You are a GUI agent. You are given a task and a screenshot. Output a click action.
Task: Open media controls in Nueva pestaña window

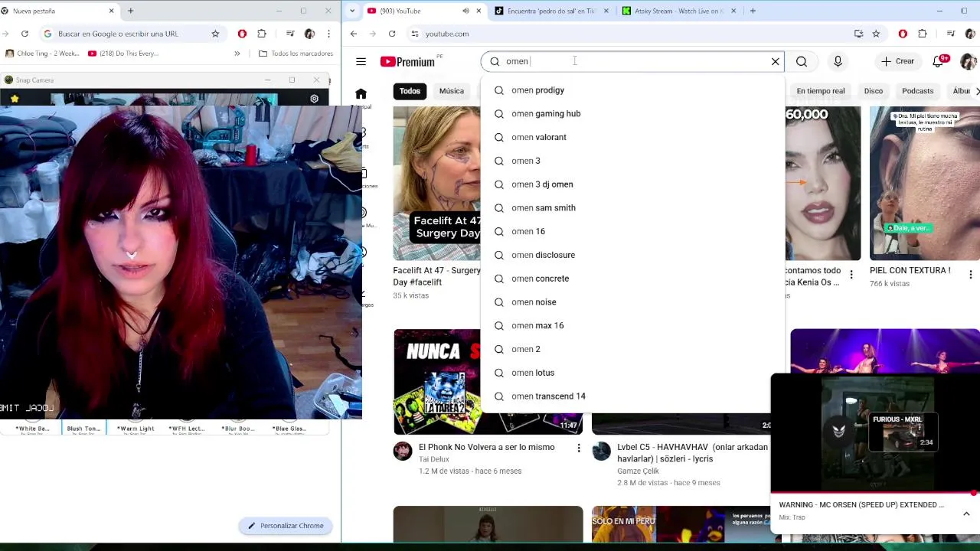pyautogui.click(x=290, y=34)
